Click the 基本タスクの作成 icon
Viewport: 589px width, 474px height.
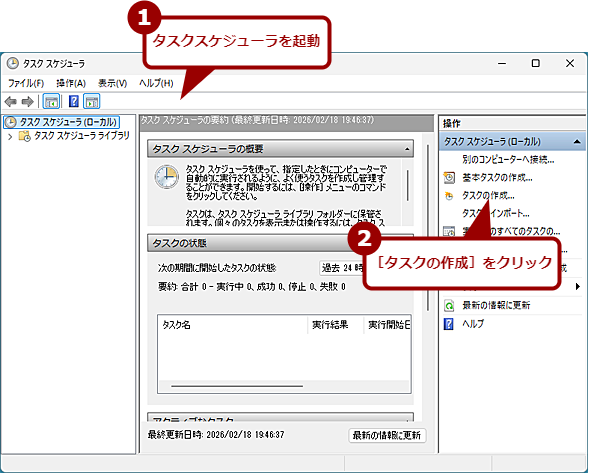pyautogui.click(x=449, y=177)
